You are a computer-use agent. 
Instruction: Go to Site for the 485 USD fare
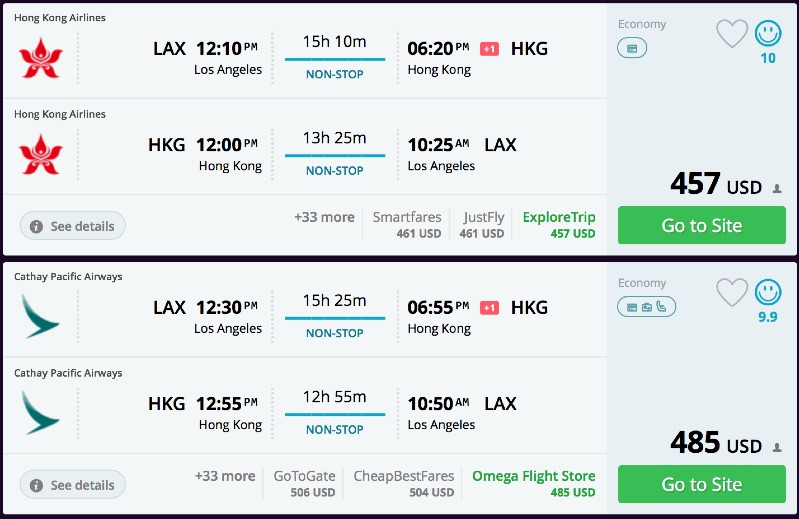[x=701, y=484]
